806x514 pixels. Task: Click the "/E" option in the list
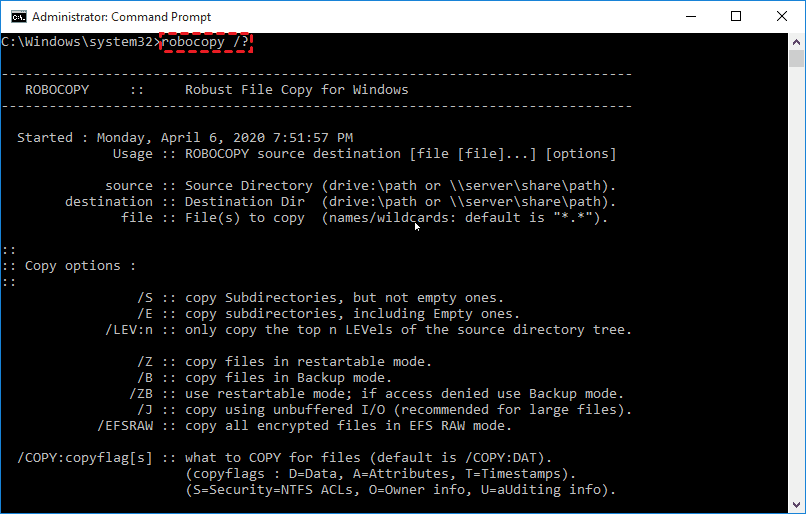click(145, 314)
